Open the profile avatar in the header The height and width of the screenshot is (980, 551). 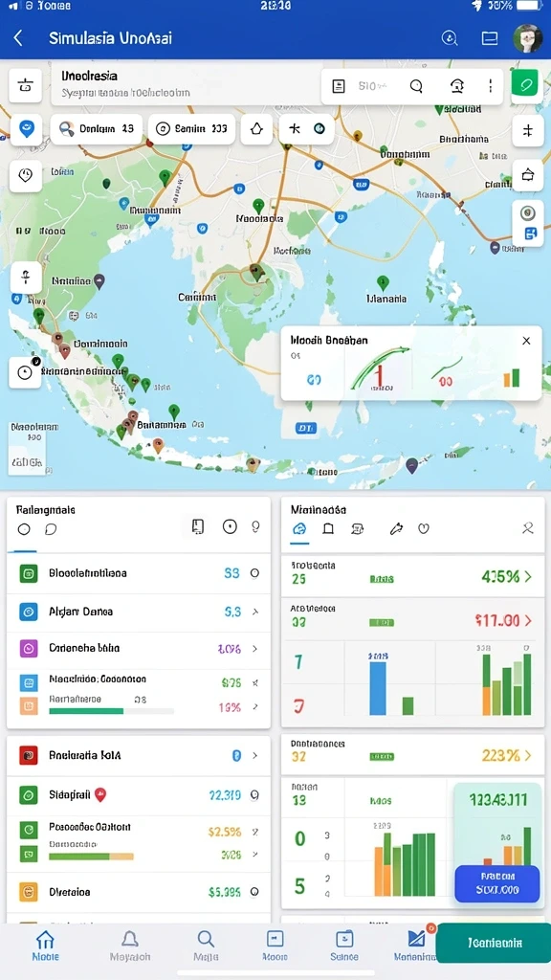coord(527,38)
